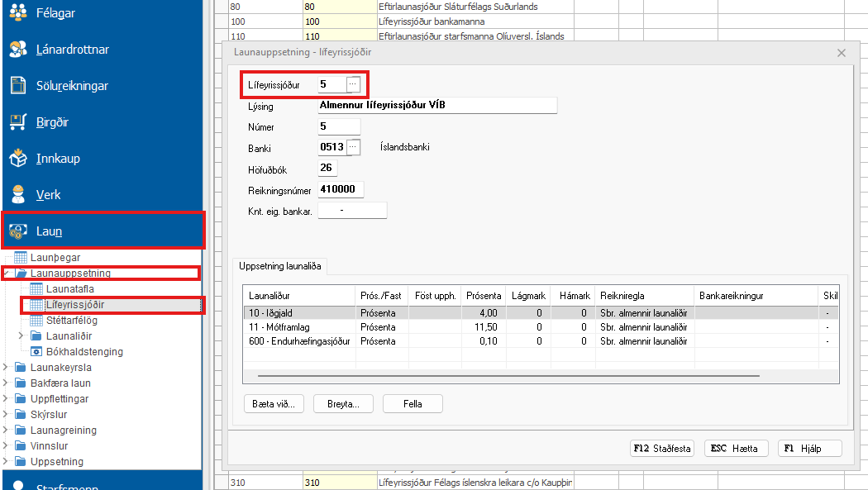The width and height of the screenshot is (868, 490).
Task: Open the Innkaup purchasing box icon
Action: [x=18, y=159]
